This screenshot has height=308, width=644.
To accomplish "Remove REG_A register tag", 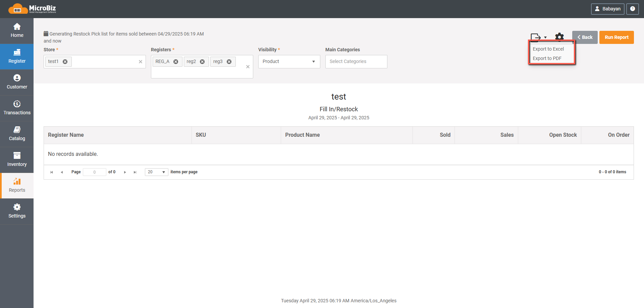I will [176, 62].
